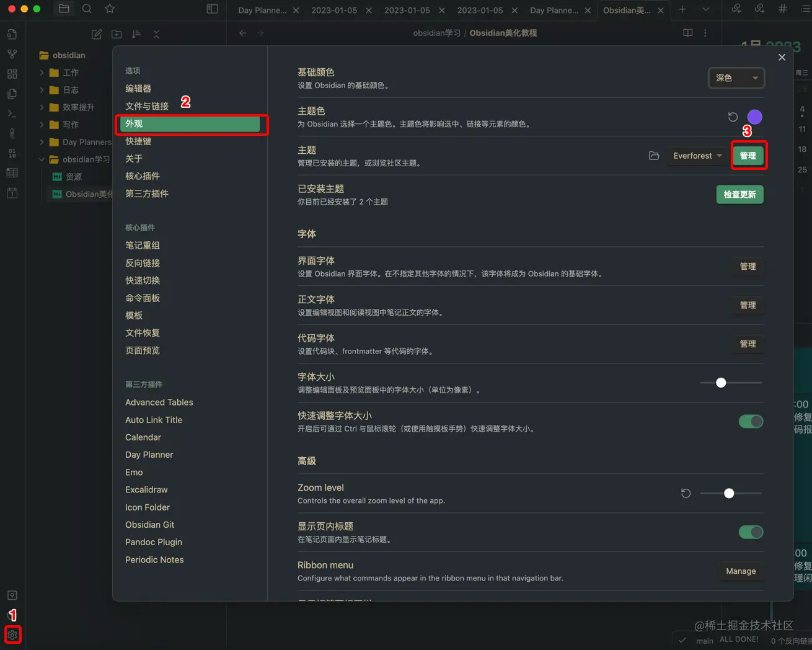The width and height of the screenshot is (812, 650).
Task: Manage the 代码字体 monospace font
Action: click(748, 344)
